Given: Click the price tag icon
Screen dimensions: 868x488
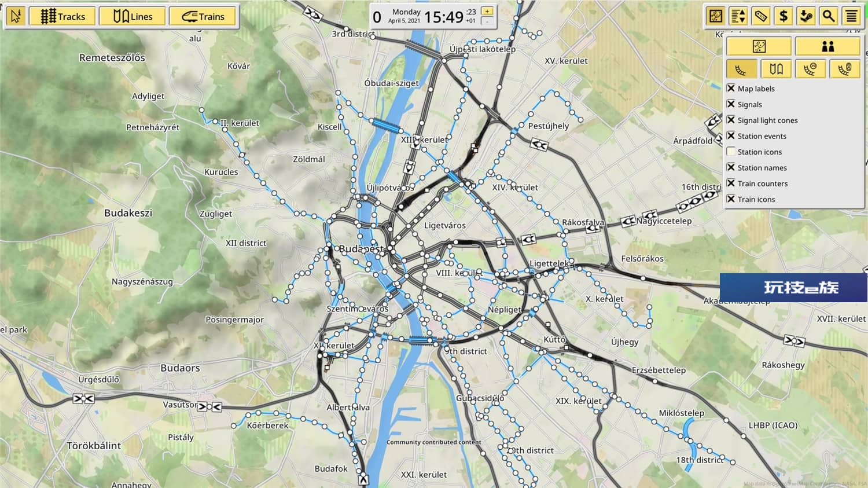Looking at the screenshot, I should point(761,16).
